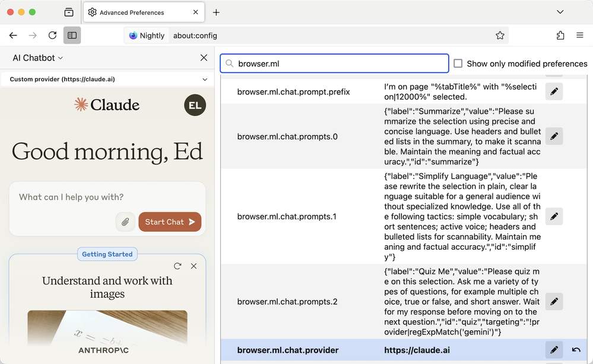
Task: Edit browser.ml.chat.prompt.prefix with pencil
Action: (x=554, y=91)
